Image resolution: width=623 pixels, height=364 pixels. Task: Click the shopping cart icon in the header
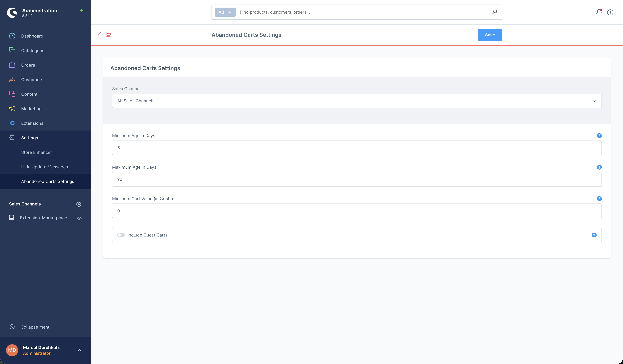pyautogui.click(x=108, y=35)
